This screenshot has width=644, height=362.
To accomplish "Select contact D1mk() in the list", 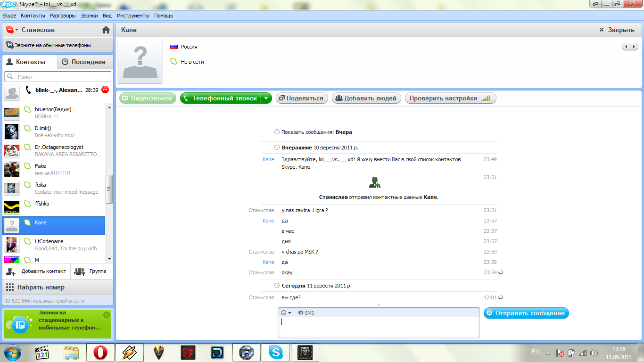I will point(54,132).
